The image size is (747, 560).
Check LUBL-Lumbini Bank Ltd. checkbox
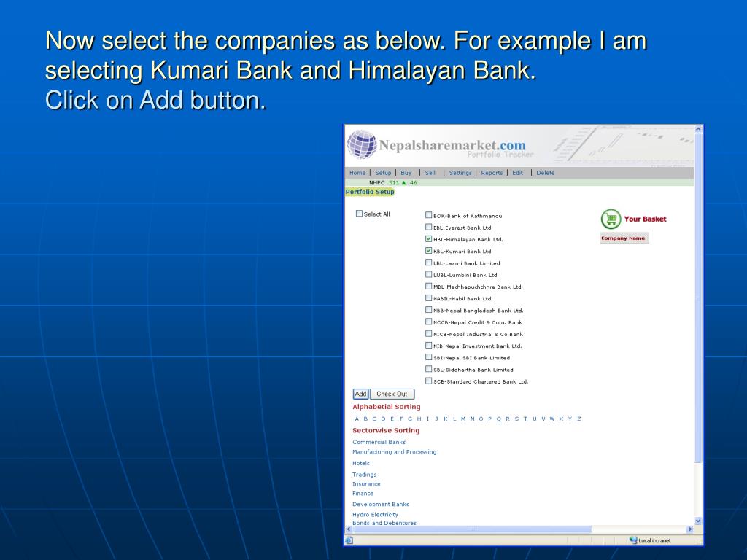(428, 274)
